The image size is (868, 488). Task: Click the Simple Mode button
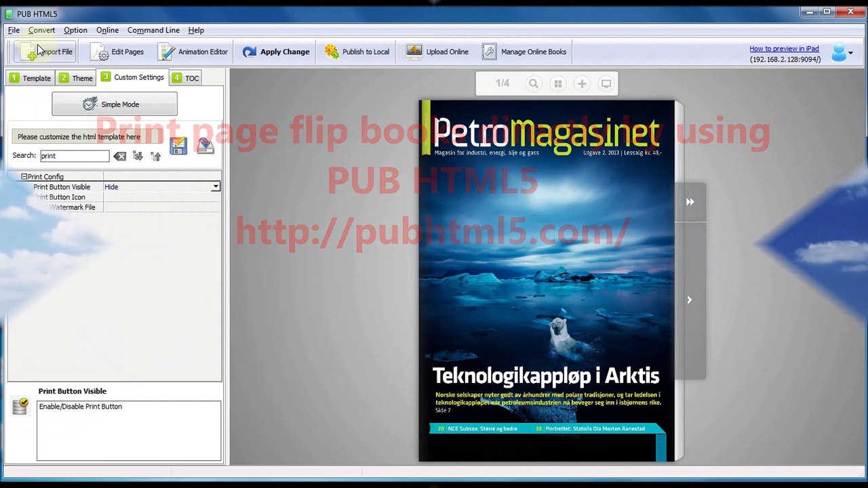[114, 104]
